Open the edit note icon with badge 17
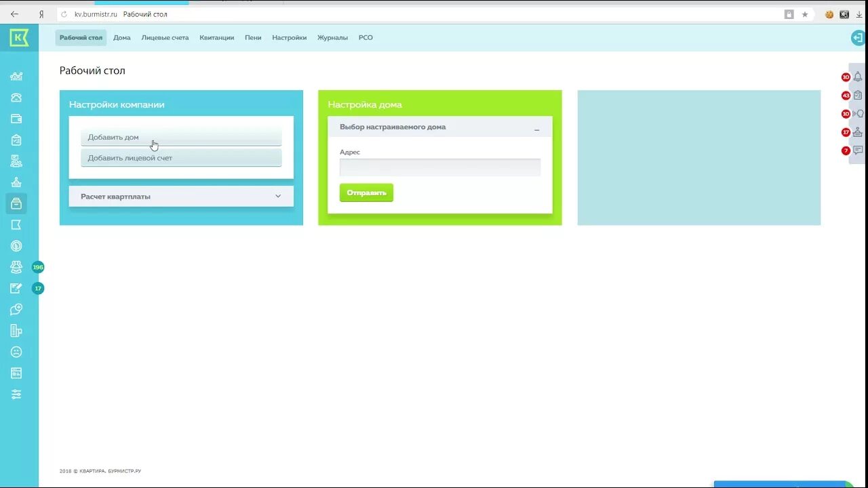 [x=16, y=288]
